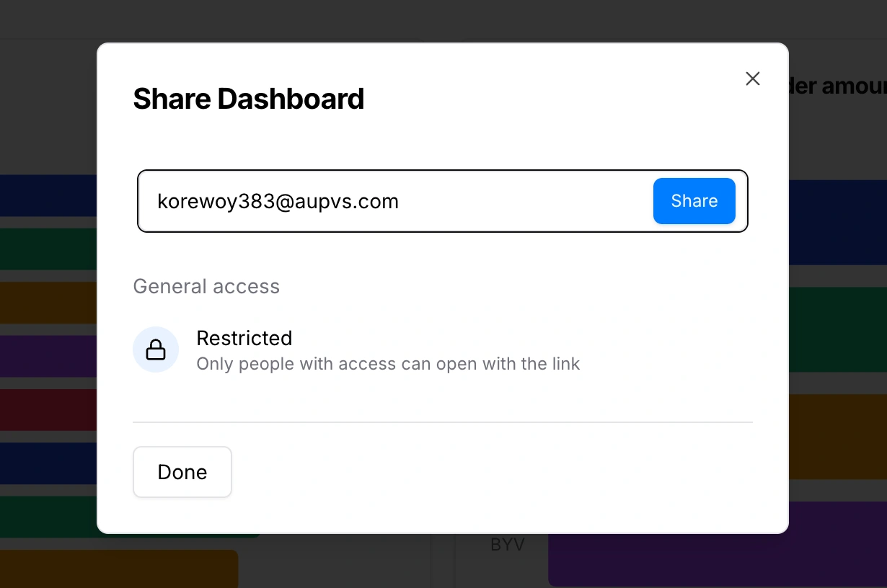Close the Share Dashboard dialog with X
This screenshot has width=887, height=588.
752,79
